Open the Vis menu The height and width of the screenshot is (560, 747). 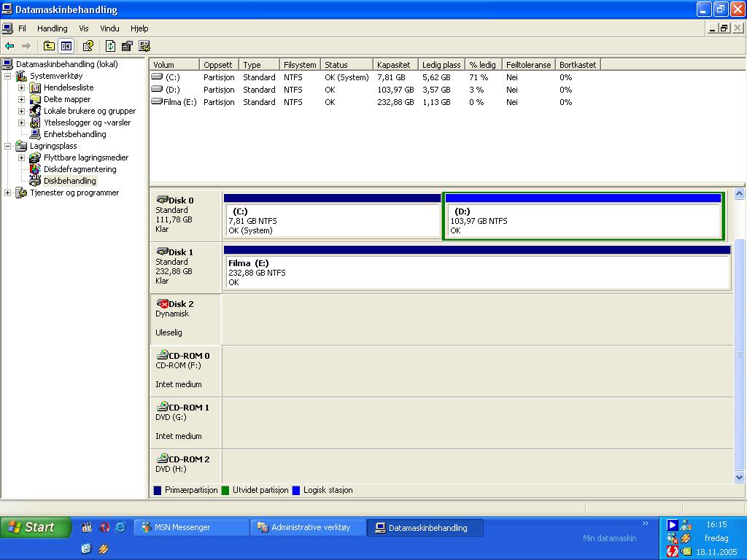tap(84, 28)
